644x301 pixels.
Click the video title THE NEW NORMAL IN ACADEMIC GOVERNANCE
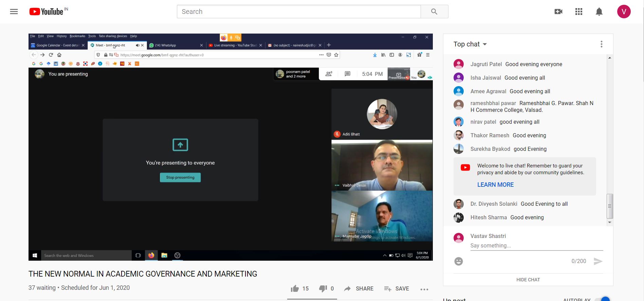pyautogui.click(x=143, y=274)
